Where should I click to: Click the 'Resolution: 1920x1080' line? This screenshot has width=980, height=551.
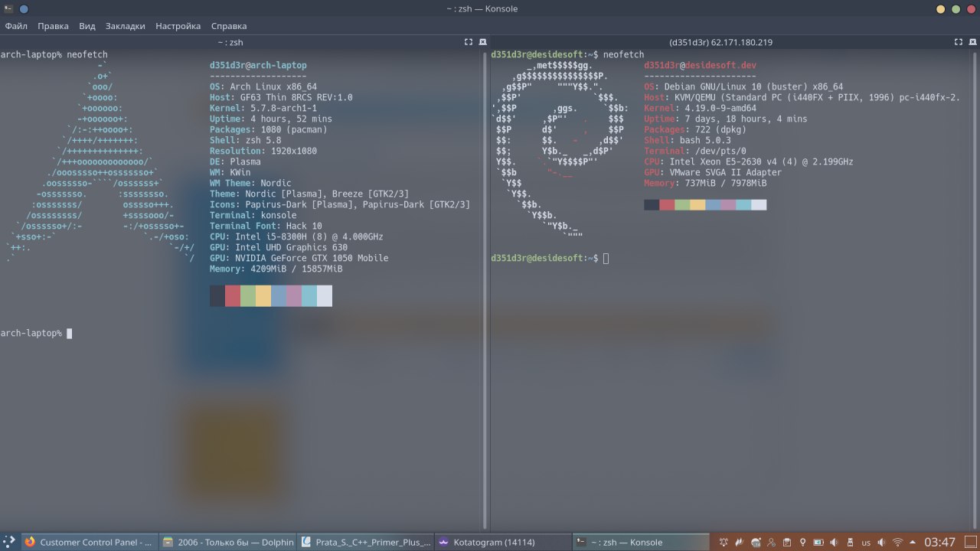coord(263,152)
